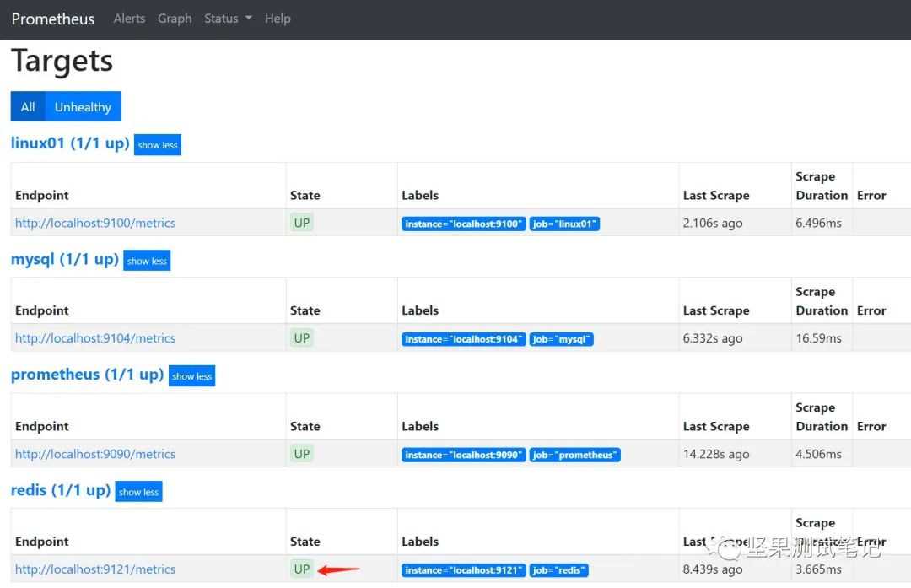The height and width of the screenshot is (588, 911).
Task: Click the State column header in prometheus table
Action: [305, 426]
